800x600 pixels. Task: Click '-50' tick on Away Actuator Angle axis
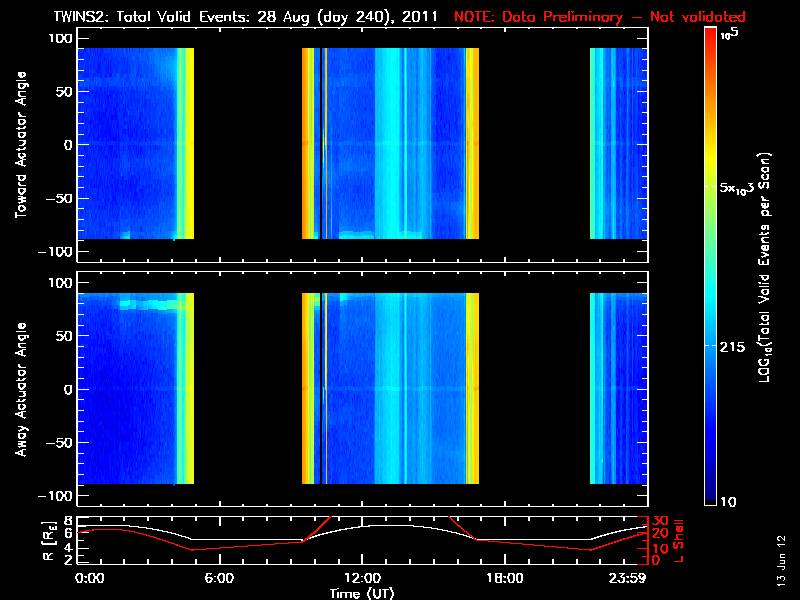pyautogui.click(x=59, y=443)
